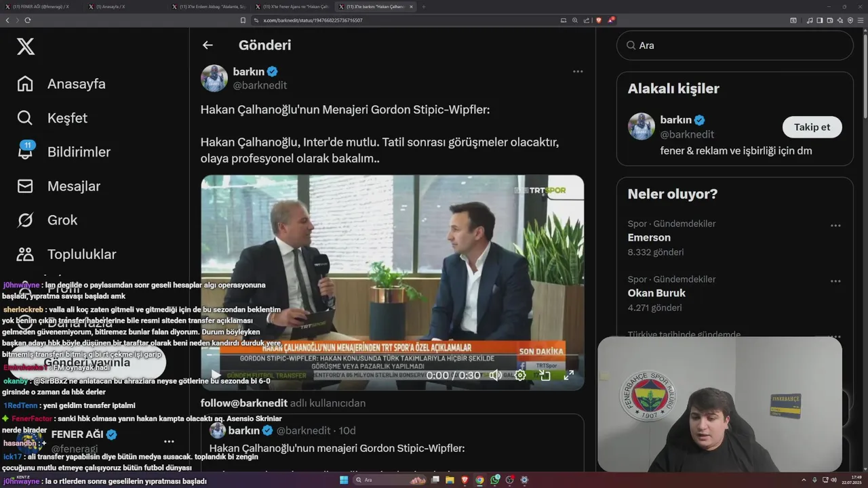Play the TRT Spor video
Screen dimensions: 868x488
(216, 375)
